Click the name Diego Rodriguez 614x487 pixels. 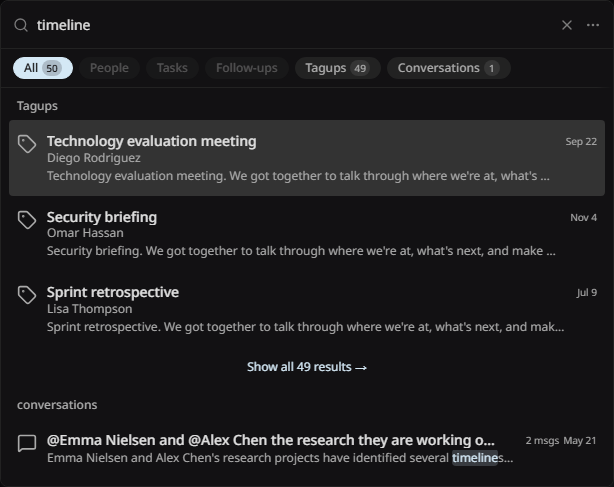point(94,158)
